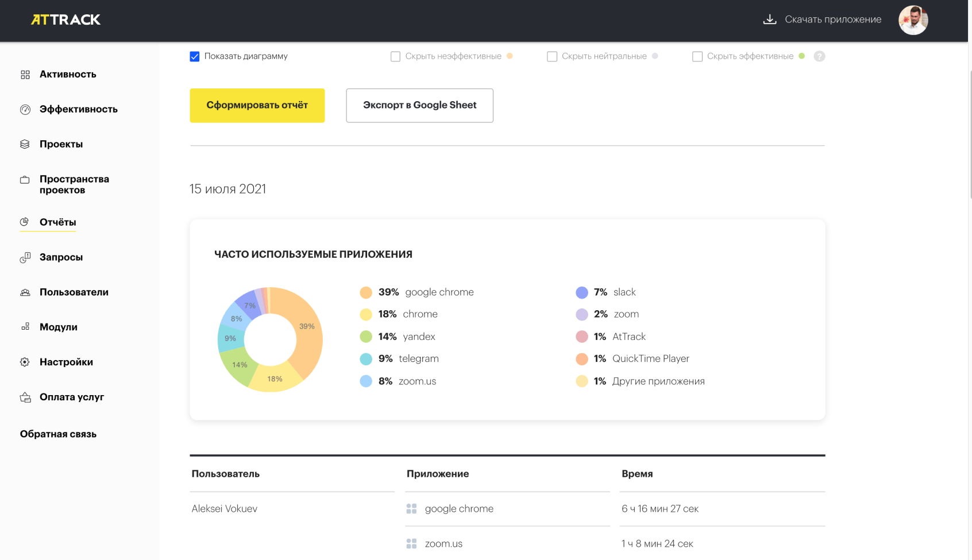Click the 9% donut chart segment
Image resolution: width=972 pixels, height=560 pixels.
tap(230, 338)
